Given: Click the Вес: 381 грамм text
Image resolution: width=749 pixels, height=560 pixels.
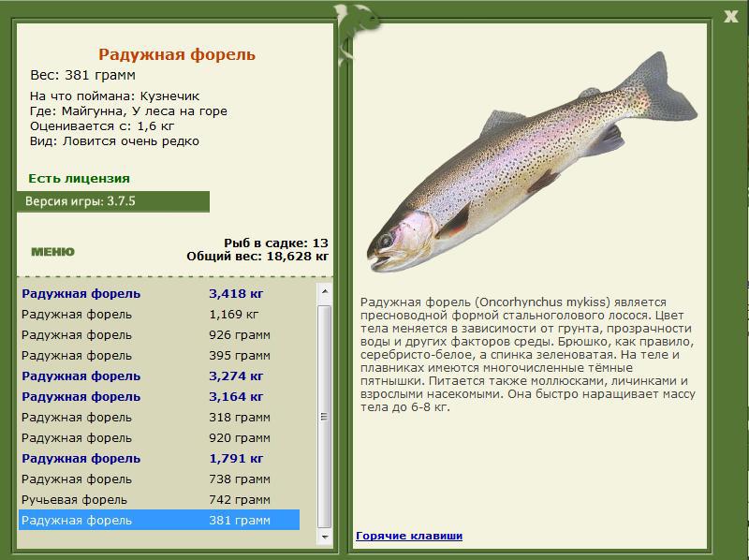Looking at the screenshot, I should (82, 75).
